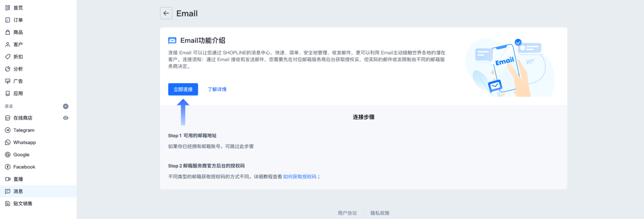This screenshot has width=644, height=219.
Task: Add a channel with the 渠道 plus icon
Action: (x=66, y=106)
